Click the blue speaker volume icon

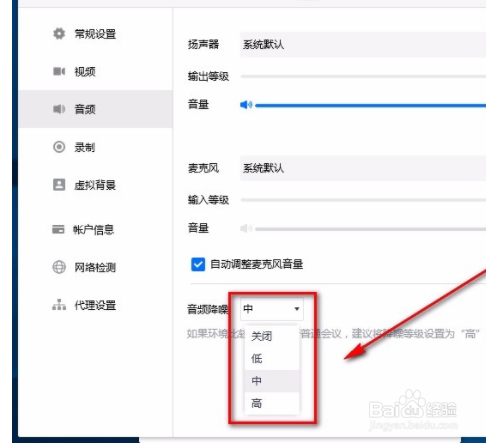coord(246,105)
